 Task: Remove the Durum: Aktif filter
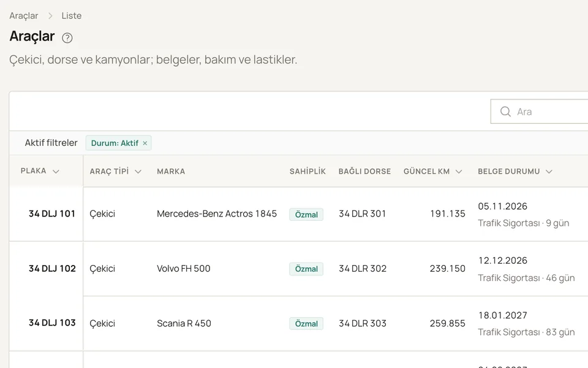pos(145,143)
